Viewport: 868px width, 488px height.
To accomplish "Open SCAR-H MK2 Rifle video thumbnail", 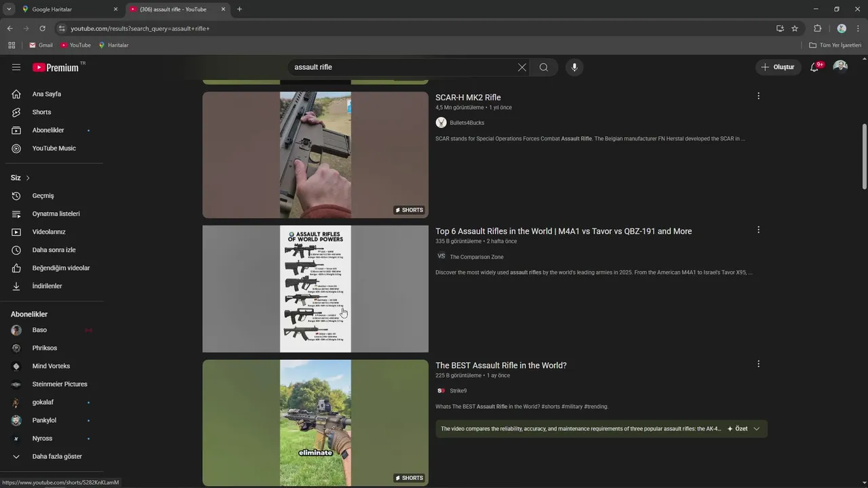I will click(x=315, y=155).
